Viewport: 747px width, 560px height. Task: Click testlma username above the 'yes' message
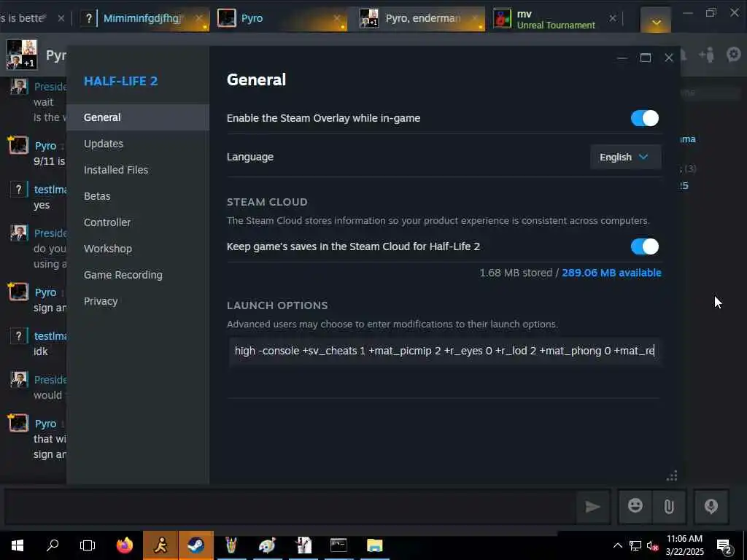pyautogui.click(x=50, y=190)
